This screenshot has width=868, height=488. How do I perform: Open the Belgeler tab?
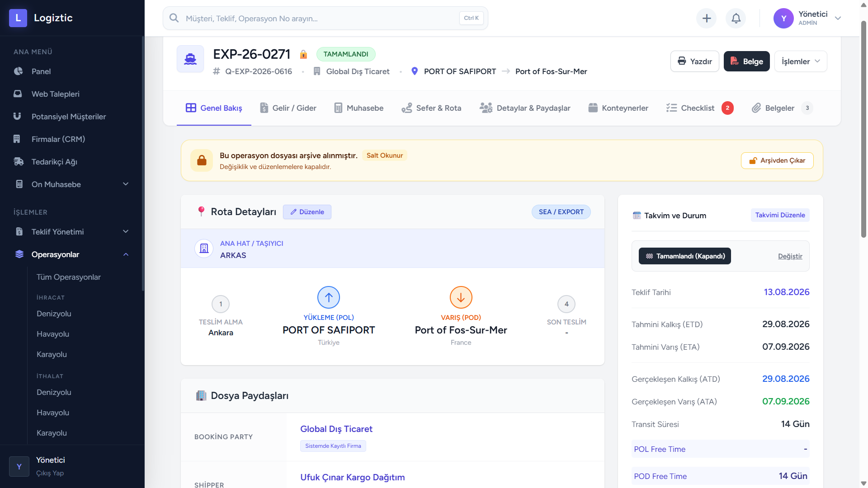[782, 108]
